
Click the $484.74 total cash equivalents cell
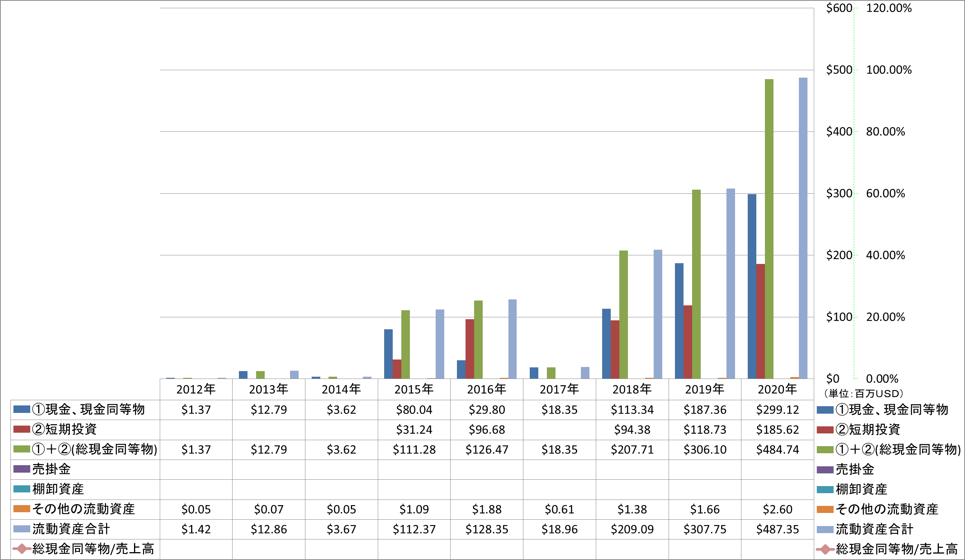(x=778, y=450)
